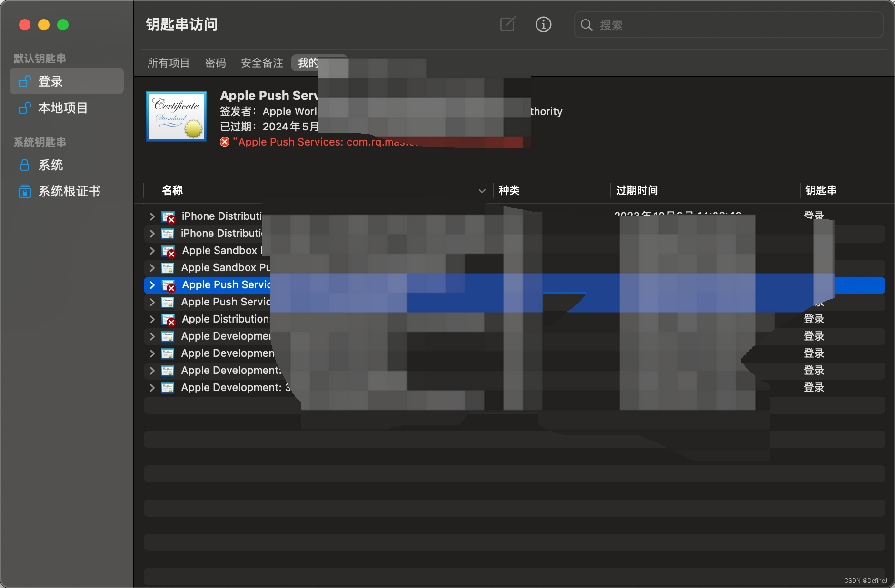Open the info (i) button in toolbar
Screen dimensions: 895x588
click(x=543, y=24)
